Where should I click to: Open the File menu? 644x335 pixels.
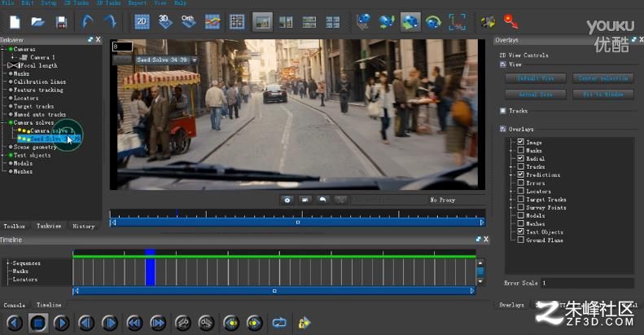pos(8,3)
